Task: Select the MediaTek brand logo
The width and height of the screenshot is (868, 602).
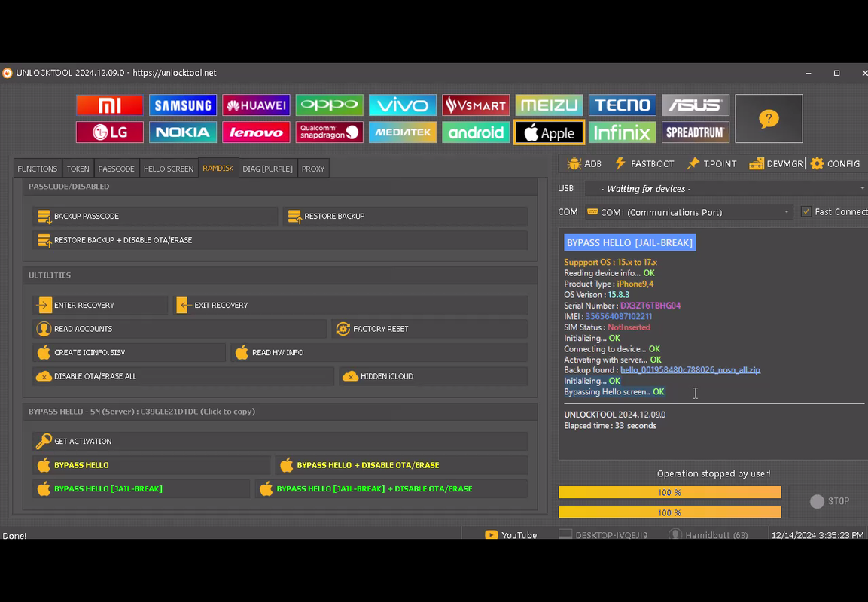Action: [403, 132]
